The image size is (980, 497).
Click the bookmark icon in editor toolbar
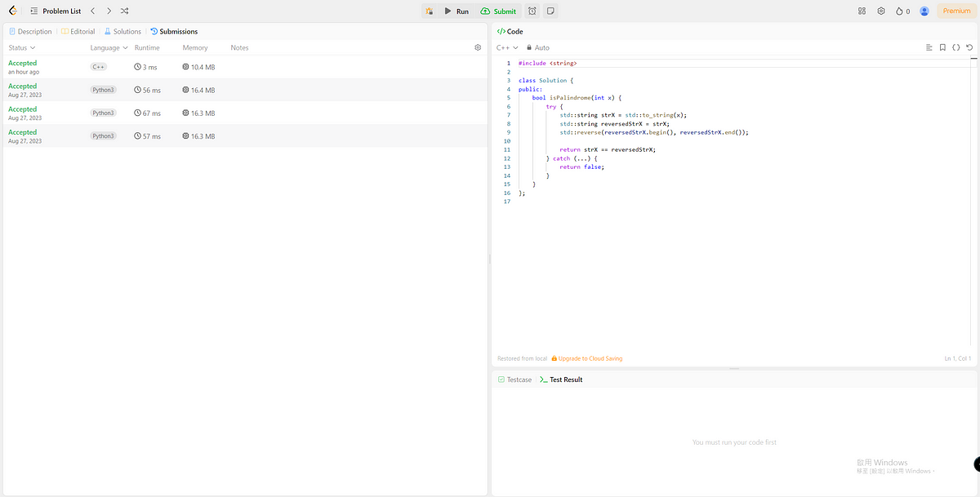942,48
